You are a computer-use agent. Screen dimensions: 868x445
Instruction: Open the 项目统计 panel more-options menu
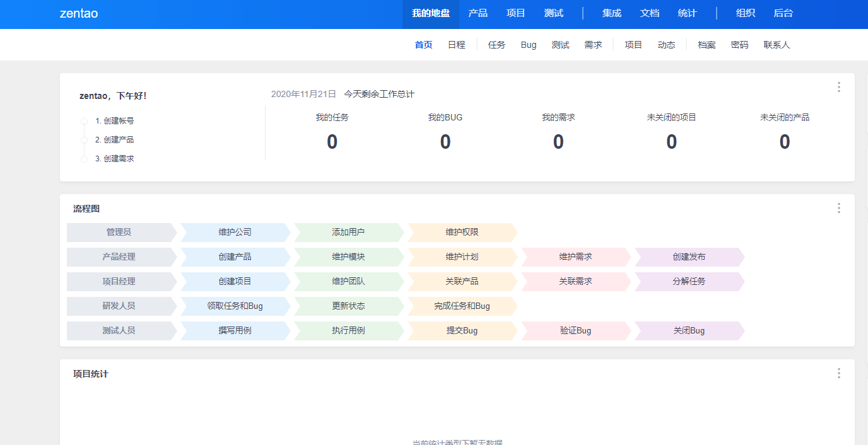click(838, 373)
